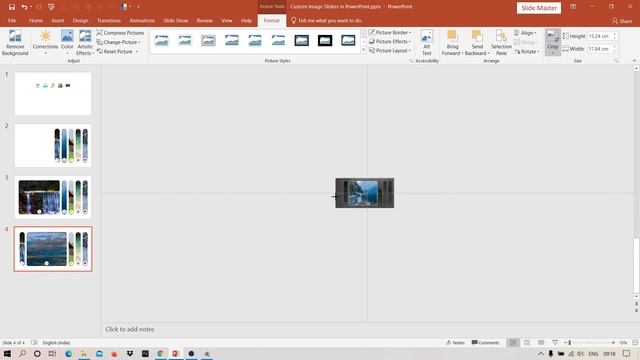Apply the first picture style in gallery
Viewport: 640px width, 360px height.
[x=162, y=40]
